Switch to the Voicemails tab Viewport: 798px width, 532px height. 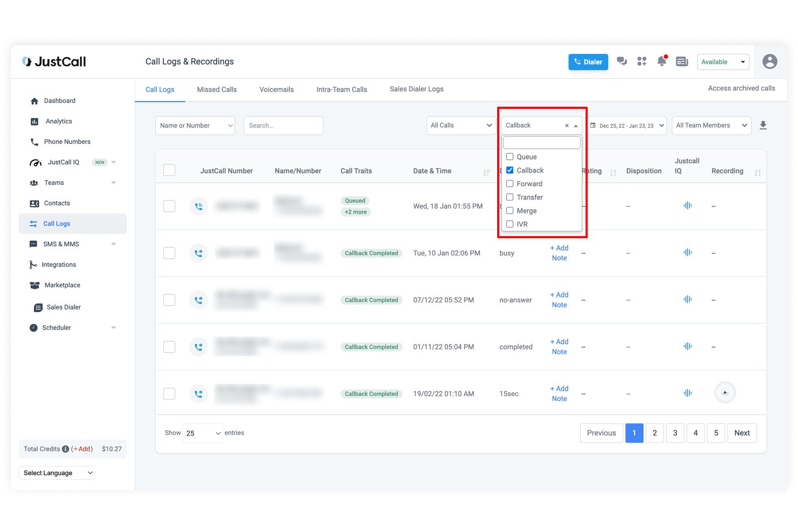[x=277, y=89]
